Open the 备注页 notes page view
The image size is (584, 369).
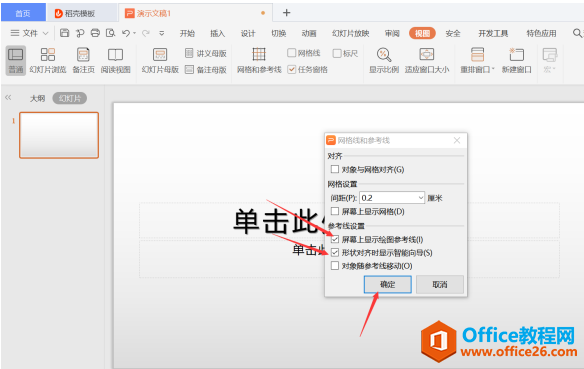83,60
